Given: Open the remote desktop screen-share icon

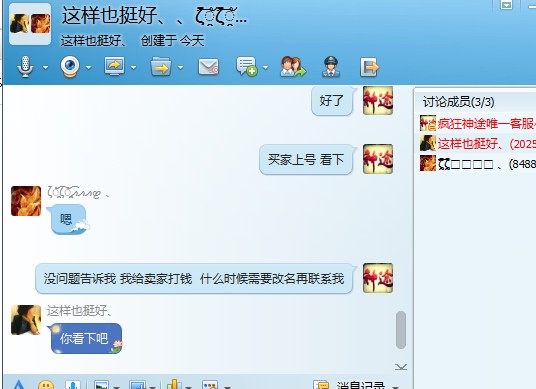Looking at the screenshot, I should (115, 66).
